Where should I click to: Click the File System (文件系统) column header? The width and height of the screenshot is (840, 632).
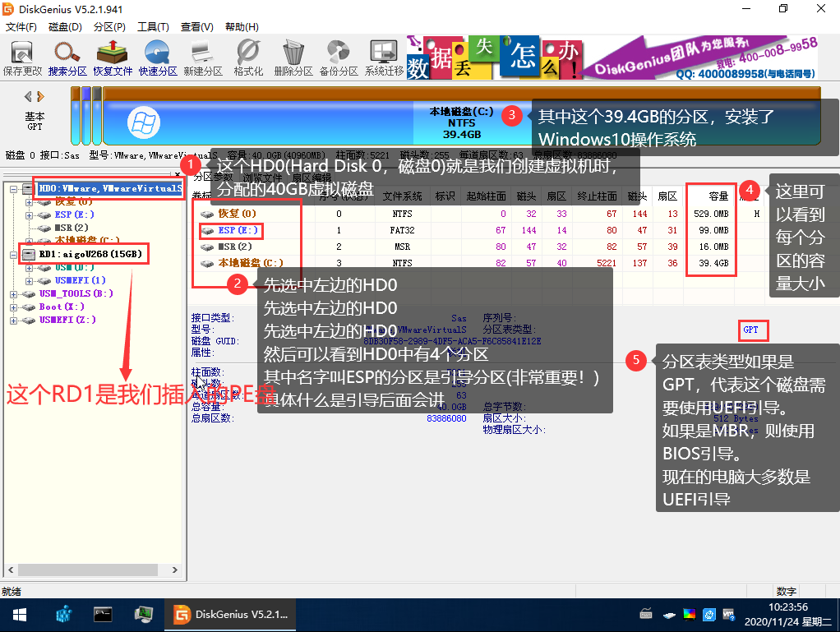(x=402, y=196)
